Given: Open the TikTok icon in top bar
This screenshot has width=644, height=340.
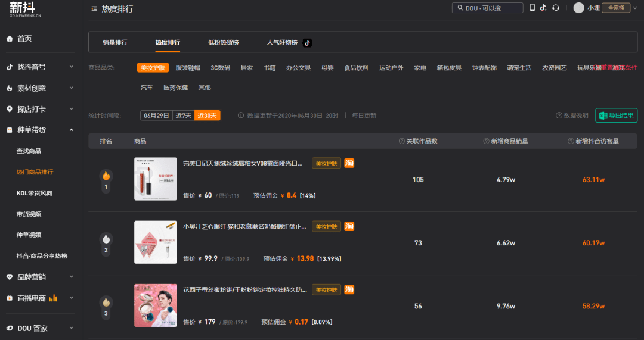Looking at the screenshot, I should [x=543, y=8].
